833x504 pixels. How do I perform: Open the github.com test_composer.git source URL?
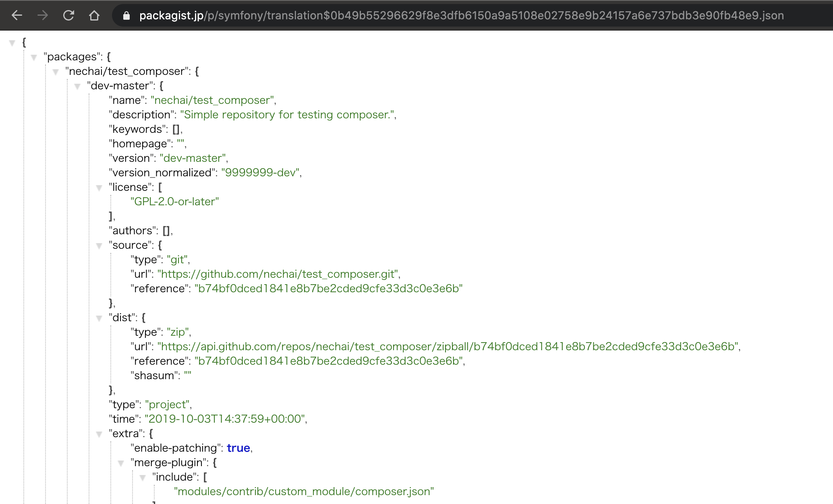[278, 274]
